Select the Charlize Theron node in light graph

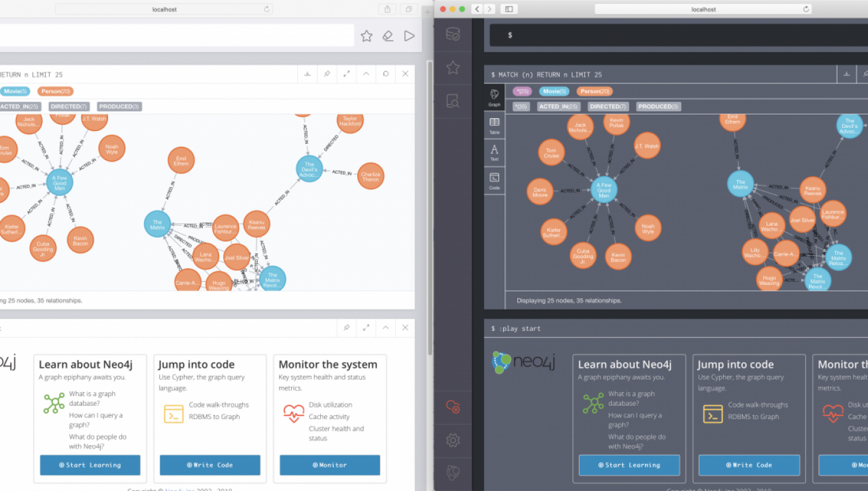[x=370, y=176]
